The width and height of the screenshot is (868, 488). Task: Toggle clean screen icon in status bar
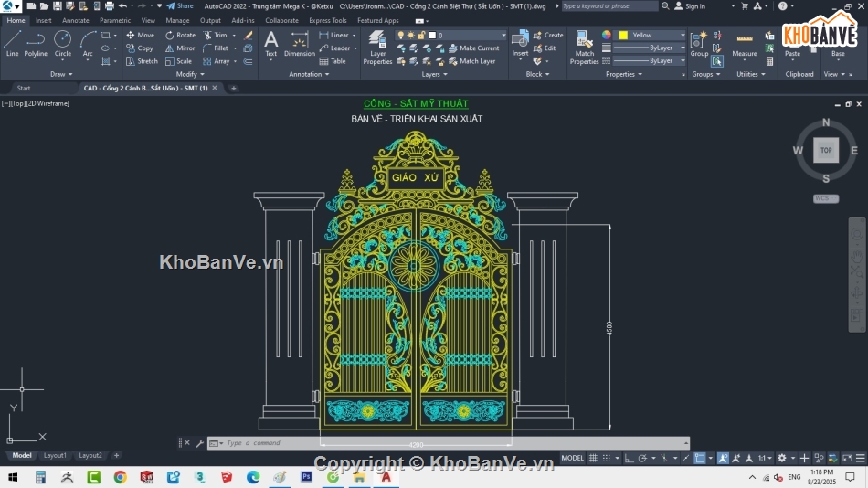click(847, 458)
